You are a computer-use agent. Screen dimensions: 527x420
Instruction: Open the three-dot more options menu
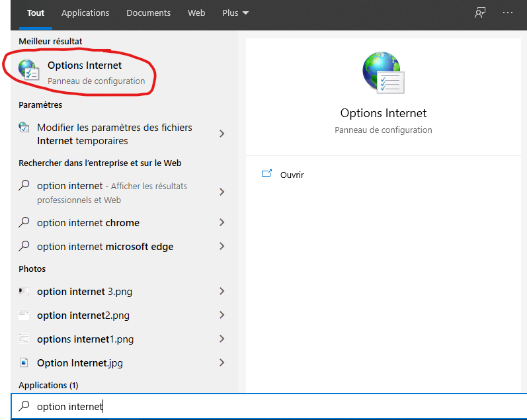(x=508, y=13)
